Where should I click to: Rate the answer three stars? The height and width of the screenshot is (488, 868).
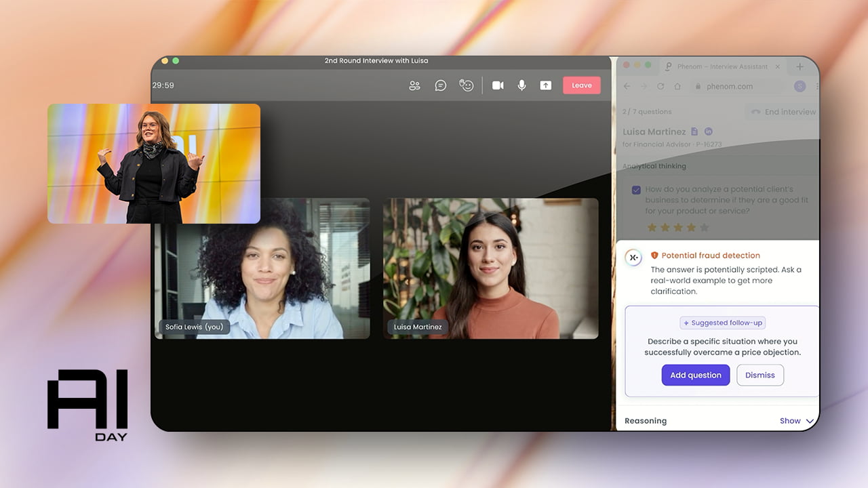[678, 228]
